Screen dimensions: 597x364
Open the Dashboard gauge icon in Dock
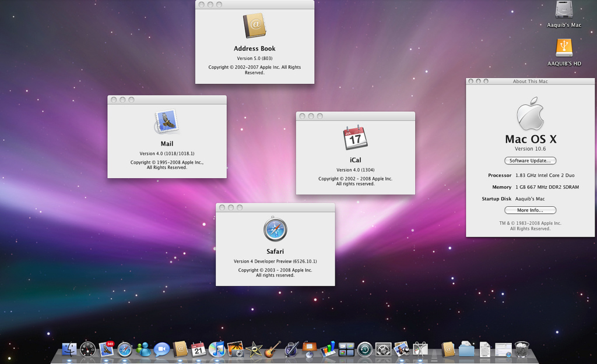(x=88, y=349)
